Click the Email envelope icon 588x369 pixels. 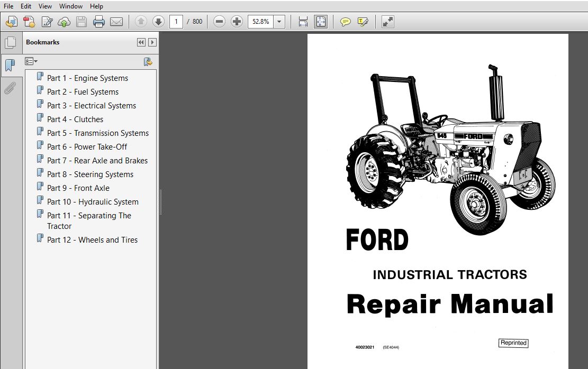click(116, 22)
